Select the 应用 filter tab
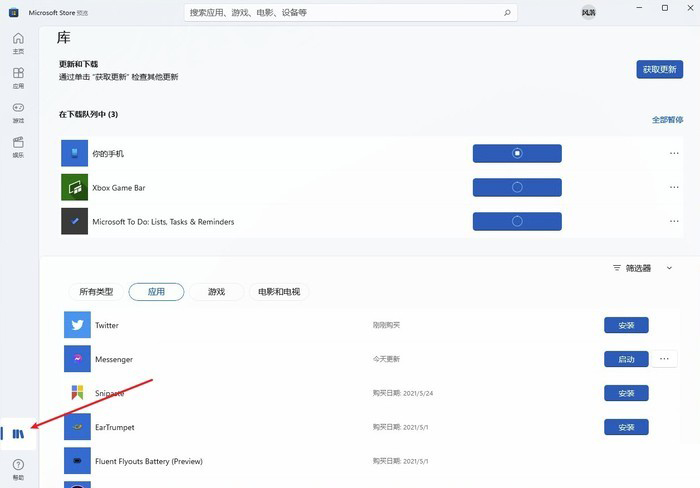The width and height of the screenshot is (700, 488). (x=156, y=292)
